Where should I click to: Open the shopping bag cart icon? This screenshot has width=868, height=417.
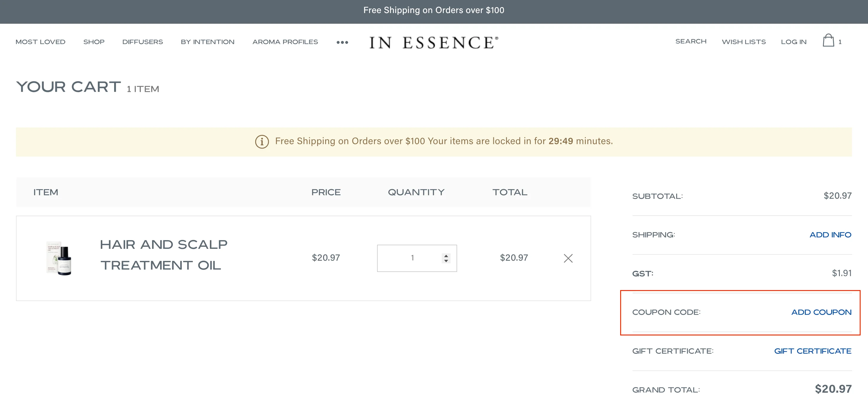pyautogui.click(x=828, y=40)
